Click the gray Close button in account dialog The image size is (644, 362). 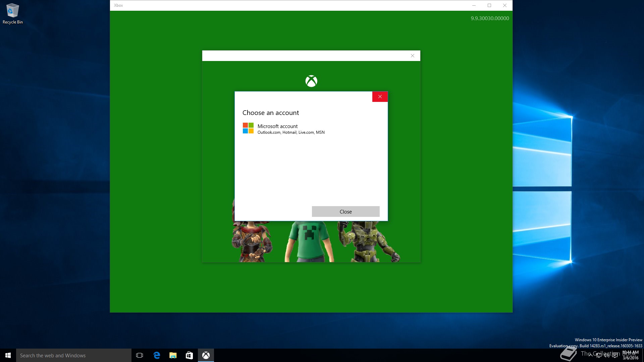coord(345,212)
